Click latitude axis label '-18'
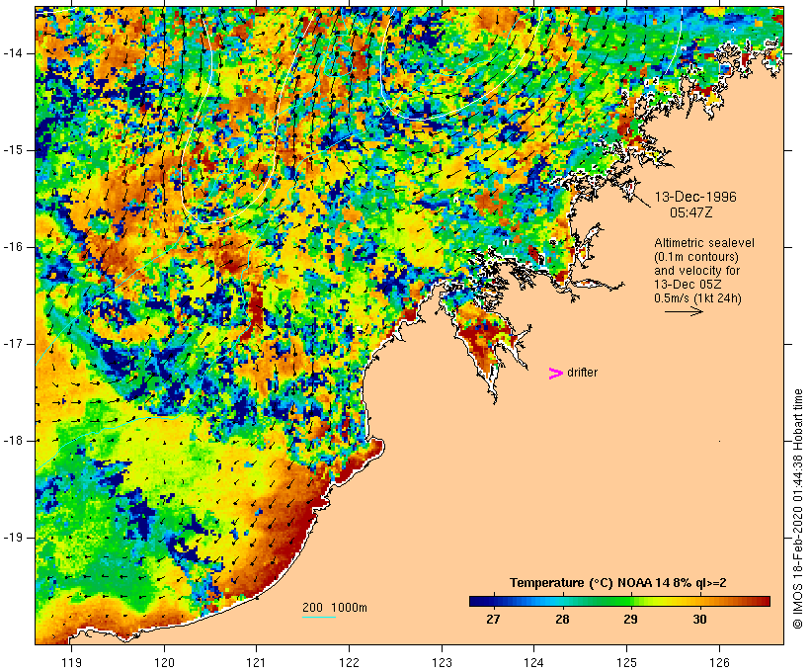 13,441
